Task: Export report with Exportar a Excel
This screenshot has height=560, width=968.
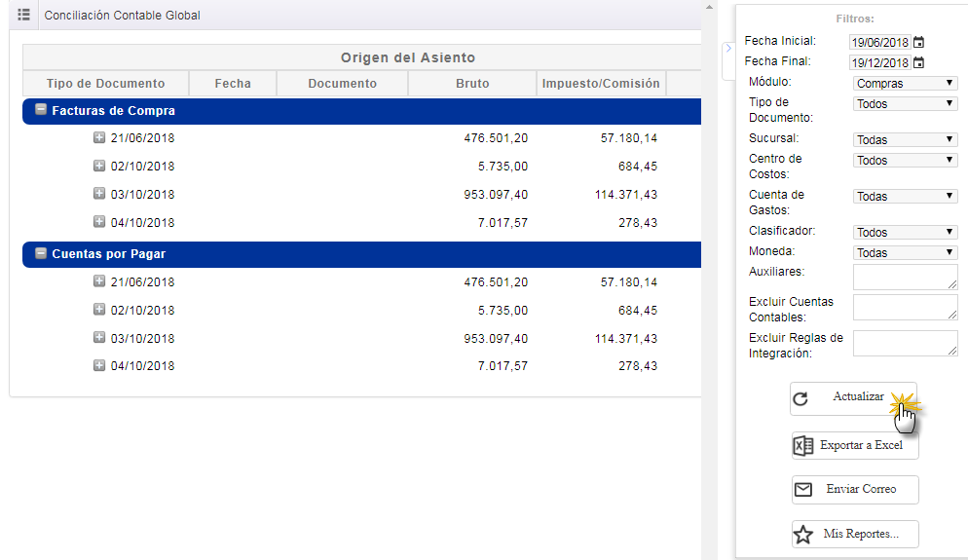Action: pos(854,446)
